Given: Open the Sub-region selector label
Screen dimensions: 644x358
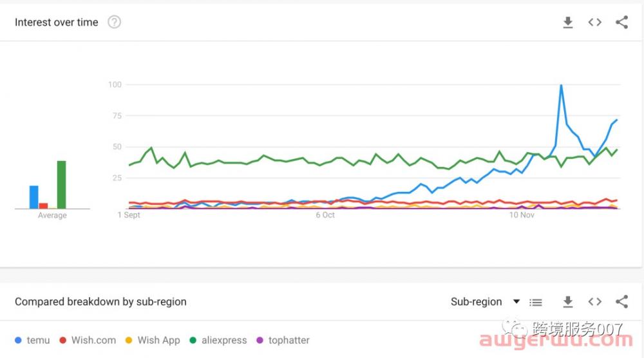Looking at the screenshot, I should tap(476, 302).
